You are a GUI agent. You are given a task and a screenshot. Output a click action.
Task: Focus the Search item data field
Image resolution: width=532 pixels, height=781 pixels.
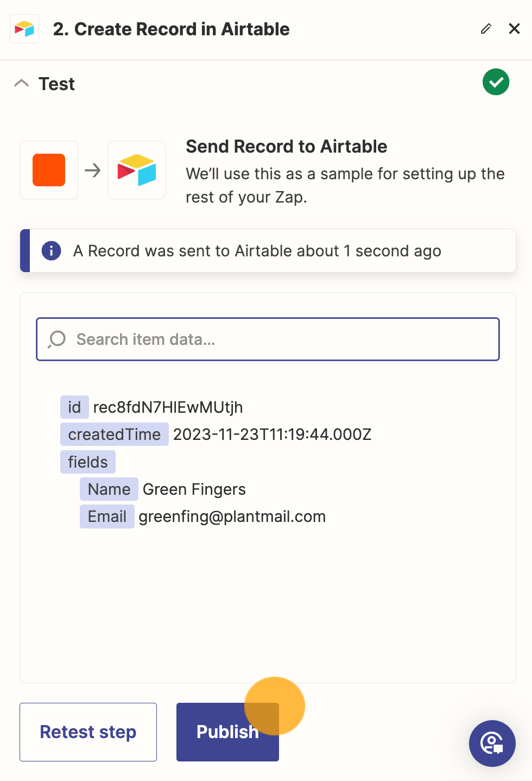pos(268,339)
